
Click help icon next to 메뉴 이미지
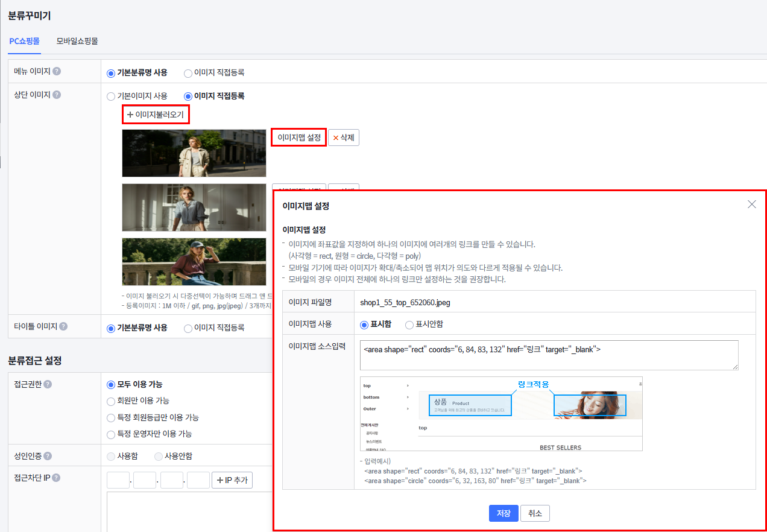(x=57, y=71)
